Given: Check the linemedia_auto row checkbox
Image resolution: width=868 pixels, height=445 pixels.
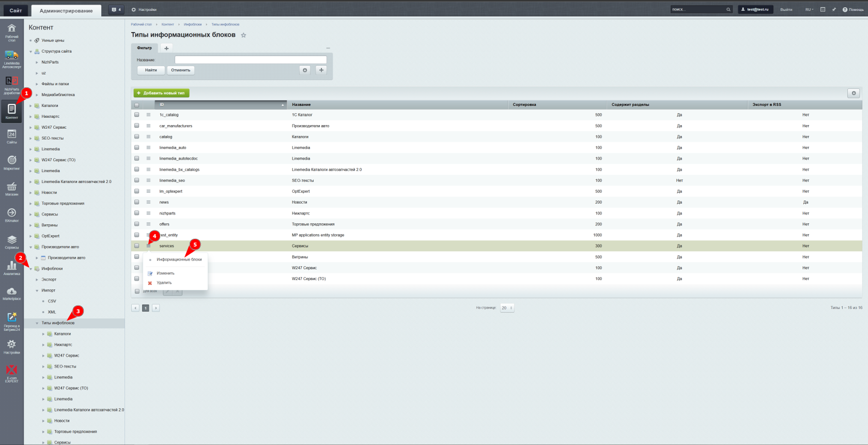Looking at the screenshot, I should point(137,147).
